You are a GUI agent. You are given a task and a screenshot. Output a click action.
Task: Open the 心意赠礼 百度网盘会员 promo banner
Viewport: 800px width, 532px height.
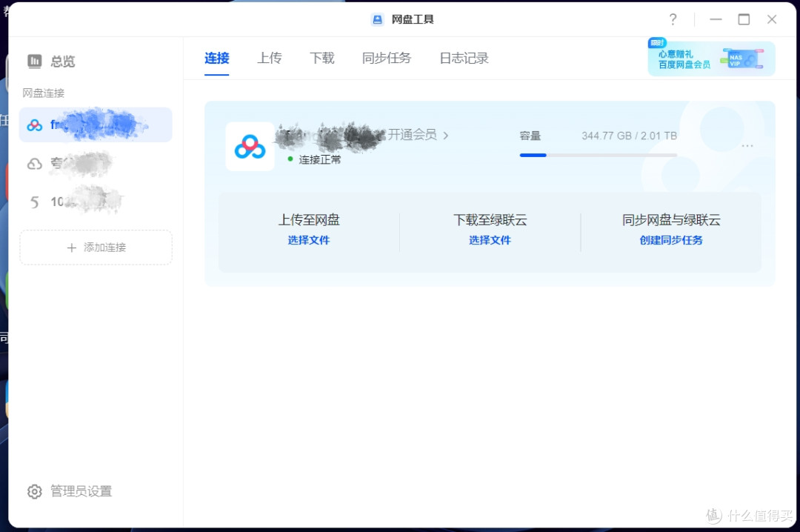(711, 59)
